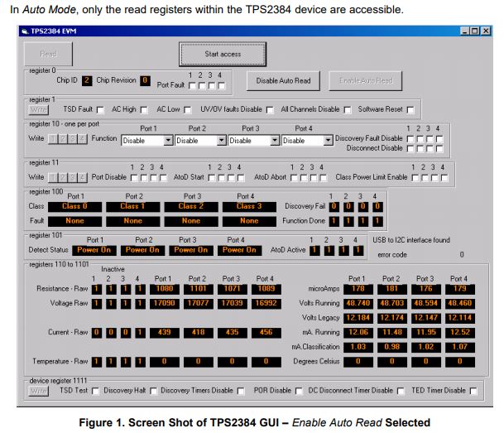Click Disable Auto Read button

tap(283, 80)
